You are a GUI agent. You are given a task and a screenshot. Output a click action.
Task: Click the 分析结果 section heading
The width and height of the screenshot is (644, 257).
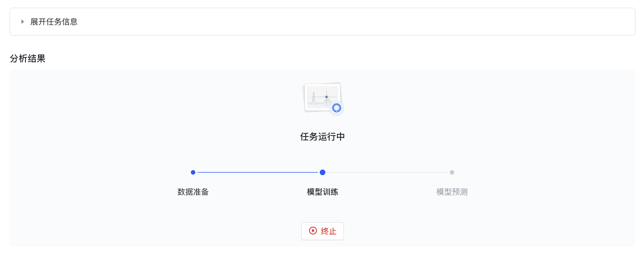tap(28, 58)
